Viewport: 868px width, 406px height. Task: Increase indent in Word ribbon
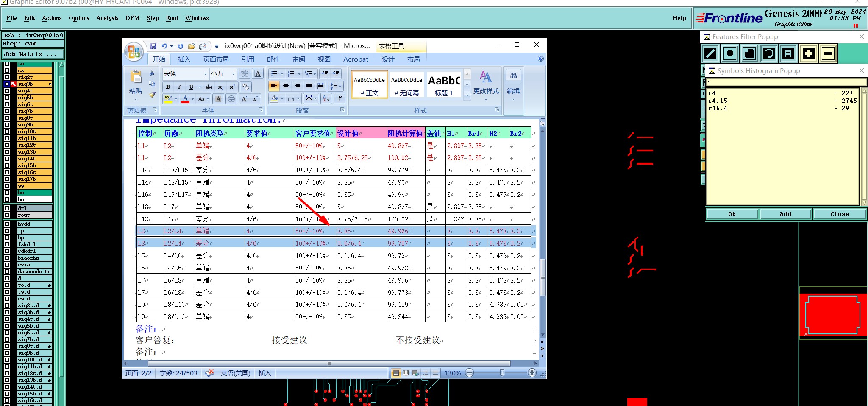pyautogui.click(x=337, y=73)
